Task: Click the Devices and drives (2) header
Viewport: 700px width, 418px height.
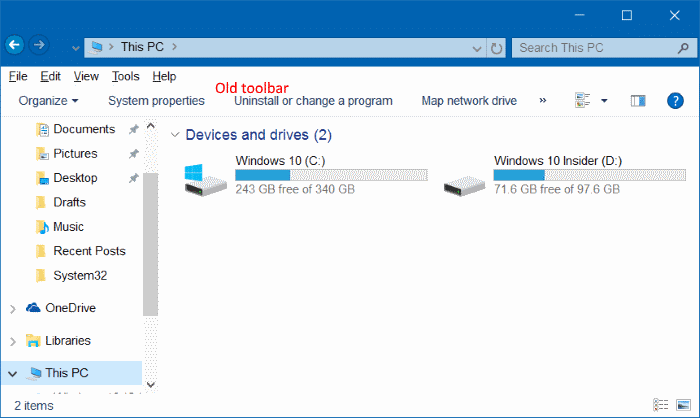Action: [x=258, y=135]
